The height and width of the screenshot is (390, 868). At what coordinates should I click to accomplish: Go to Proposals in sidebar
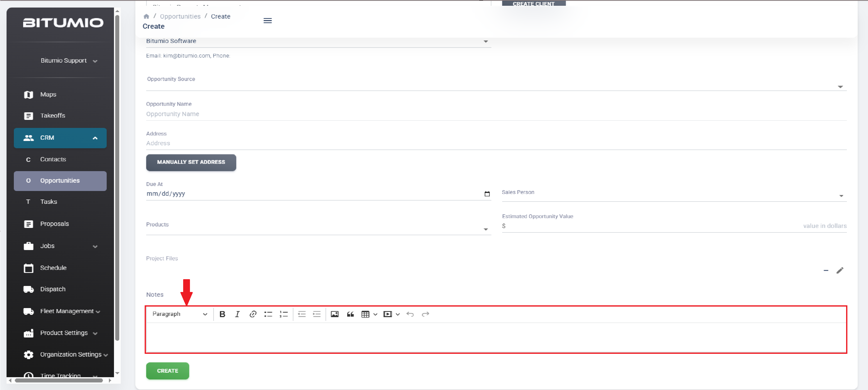[54, 224]
